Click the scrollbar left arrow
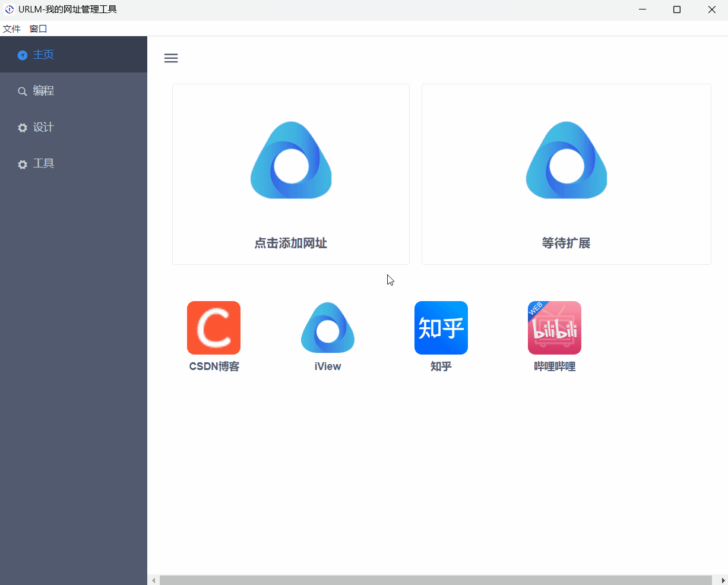 click(x=154, y=580)
